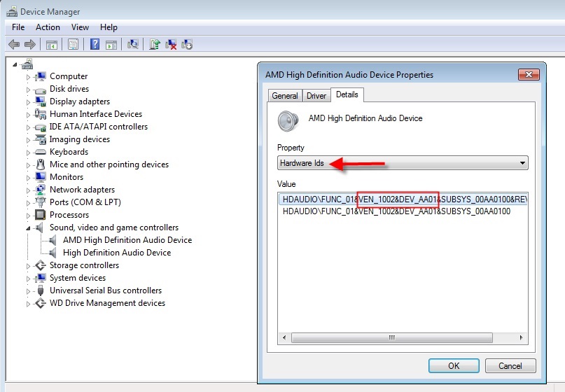This screenshot has height=392, width=565.
Task: Select Imaging devices tree label
Action: 79,139
